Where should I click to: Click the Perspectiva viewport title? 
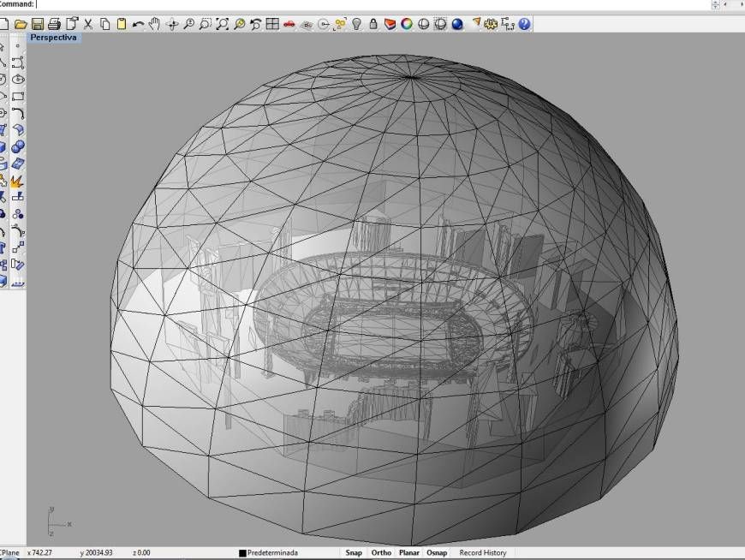click(53, 38)
